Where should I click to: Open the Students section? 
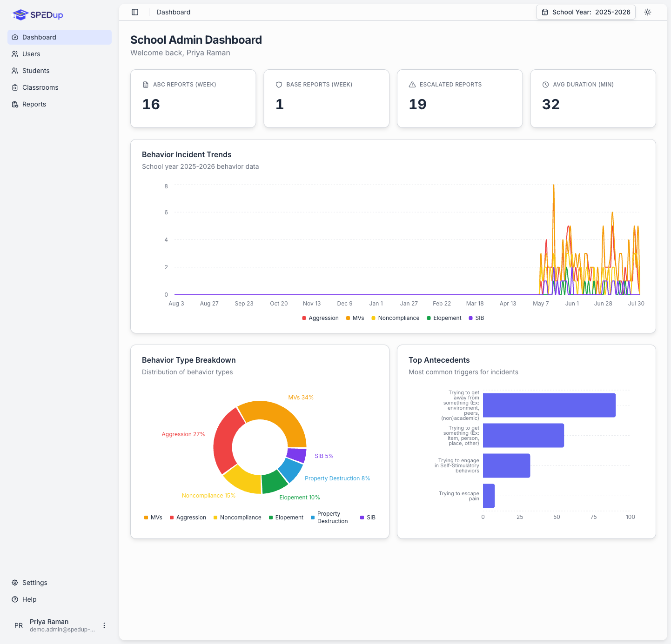pos(60,71)
